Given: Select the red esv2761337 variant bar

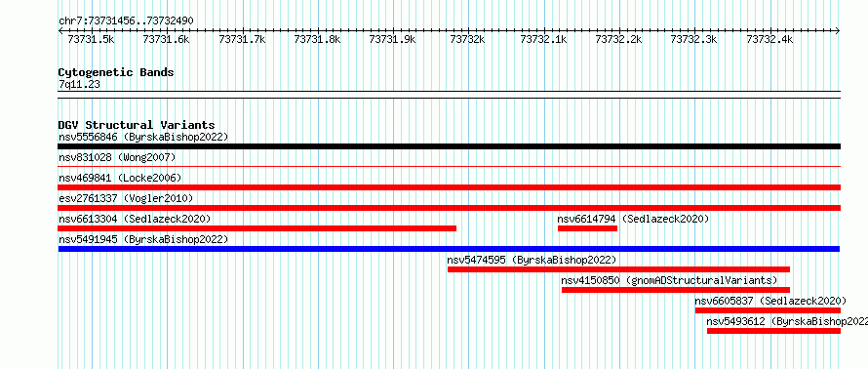Looking at the screenshot, I should pos(450,208).
